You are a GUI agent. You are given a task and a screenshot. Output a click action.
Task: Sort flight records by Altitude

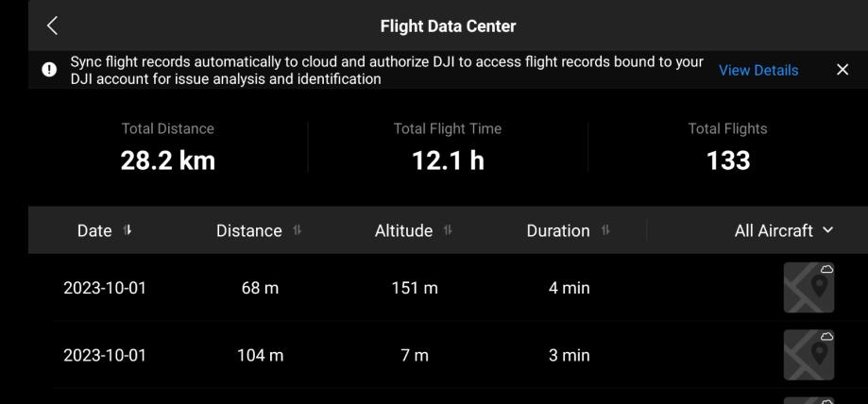point(413,230)
